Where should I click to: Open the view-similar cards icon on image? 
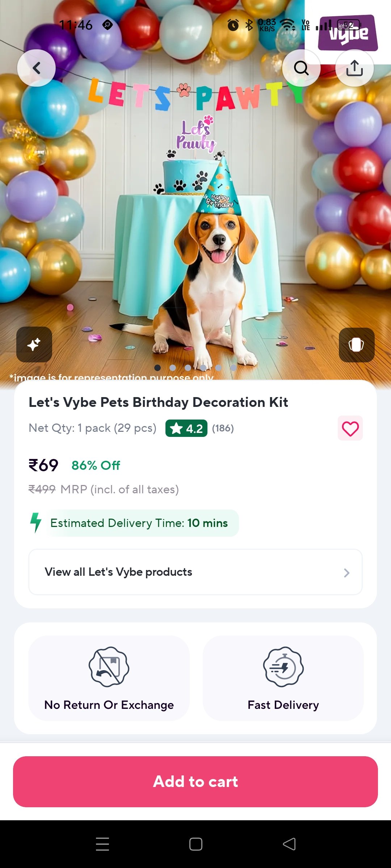point(356,345)
